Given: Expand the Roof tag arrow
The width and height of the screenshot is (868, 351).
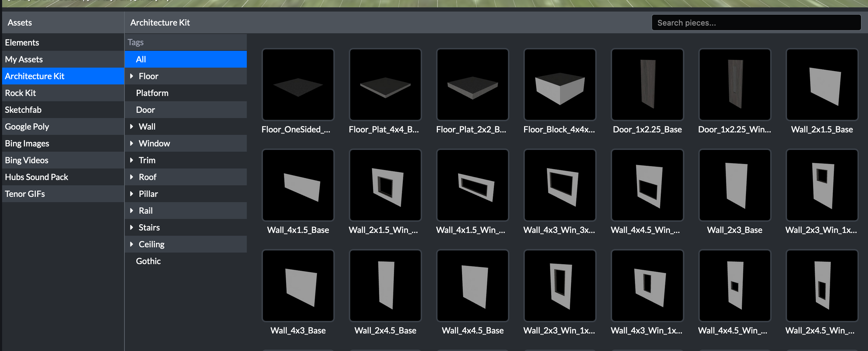Looking at the screenshot, I should click(132, 177).
